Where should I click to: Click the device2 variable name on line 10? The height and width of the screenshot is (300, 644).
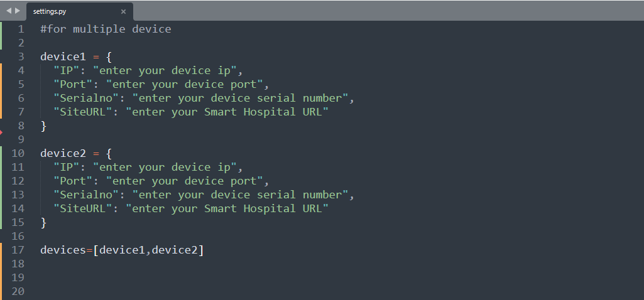tap(63, 153)
